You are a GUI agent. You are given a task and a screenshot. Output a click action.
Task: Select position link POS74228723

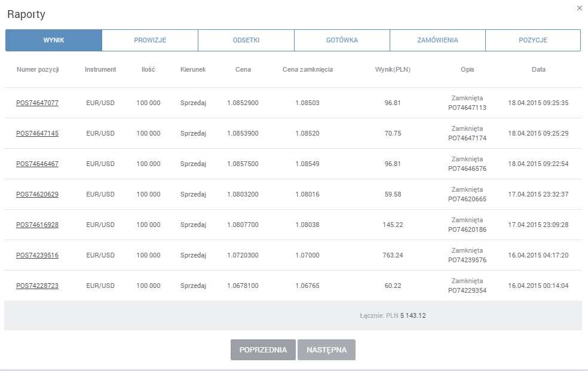click(37, 286)
